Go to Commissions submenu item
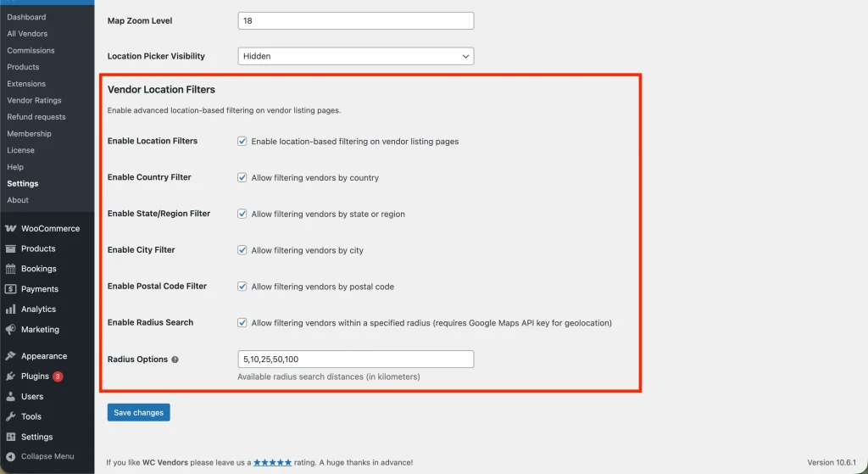This screenshot has height=474, width=868. coord(31,50)
